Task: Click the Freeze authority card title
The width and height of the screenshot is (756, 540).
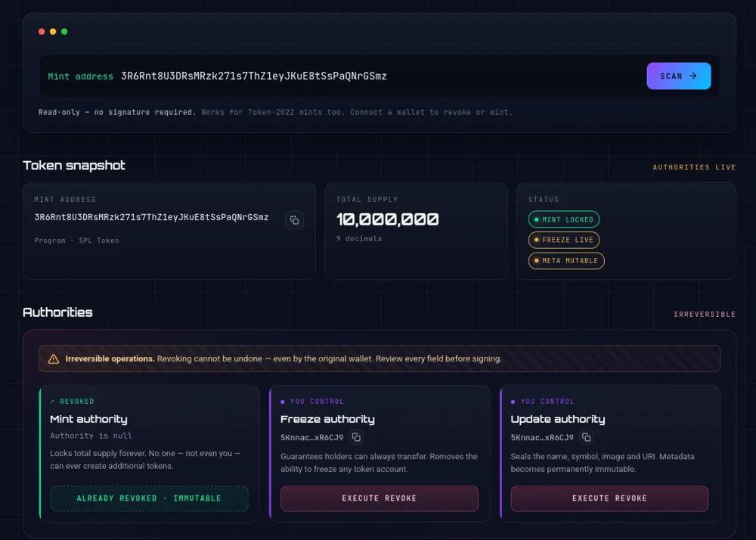Action: 327,420
